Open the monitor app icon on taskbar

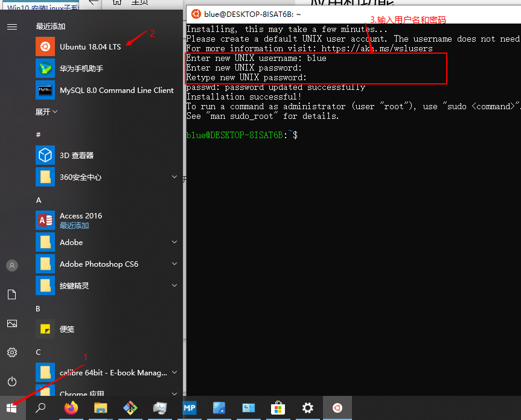[x=160, y=408]
